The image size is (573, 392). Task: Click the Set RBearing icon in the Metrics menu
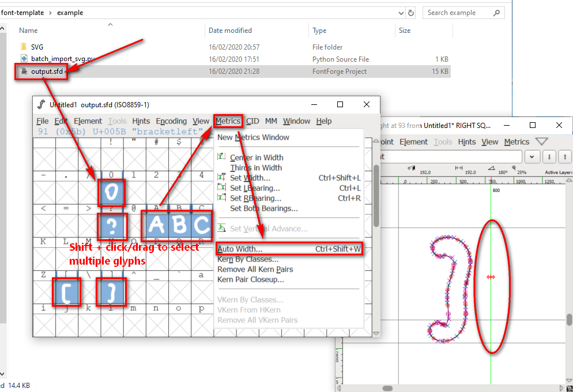point(221,197)
